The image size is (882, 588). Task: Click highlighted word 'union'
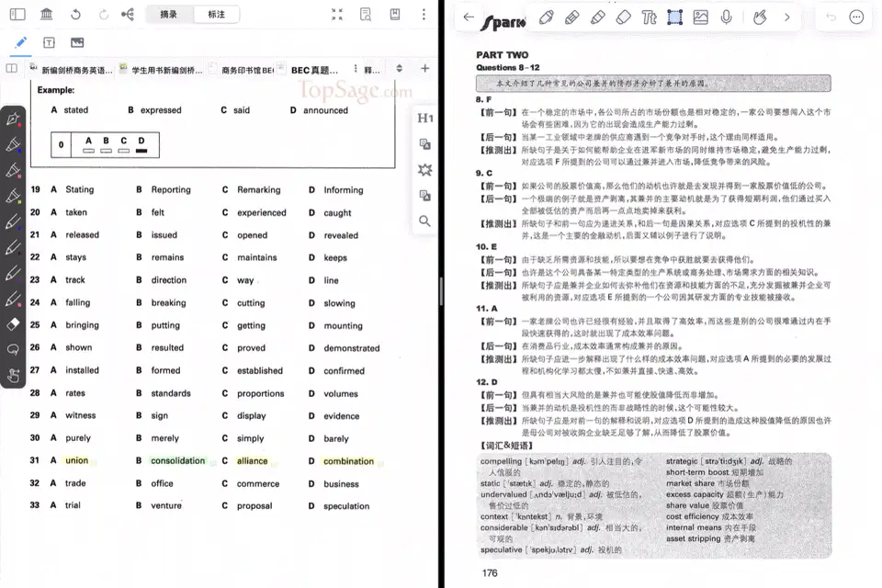pyautogui.click(x=76, y=460)
